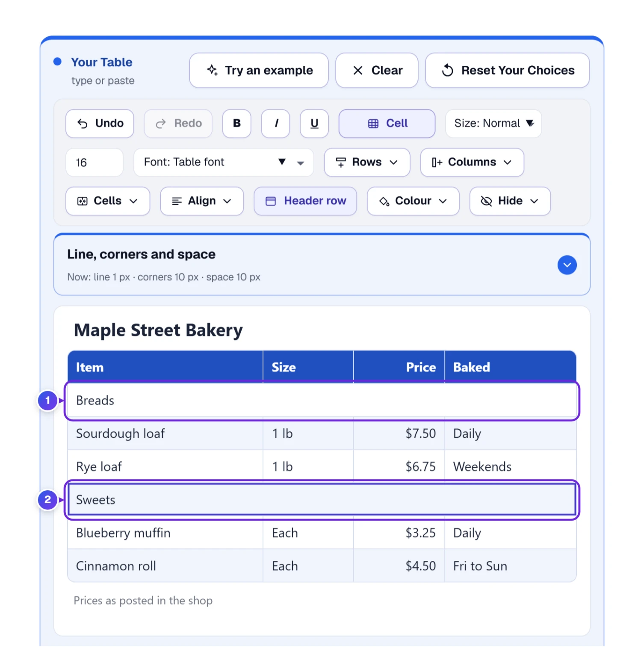The height and width of the screenshot is (672, 644).
Task: Click the Maple Street Bakery title
Action: [x=158, y=330]
